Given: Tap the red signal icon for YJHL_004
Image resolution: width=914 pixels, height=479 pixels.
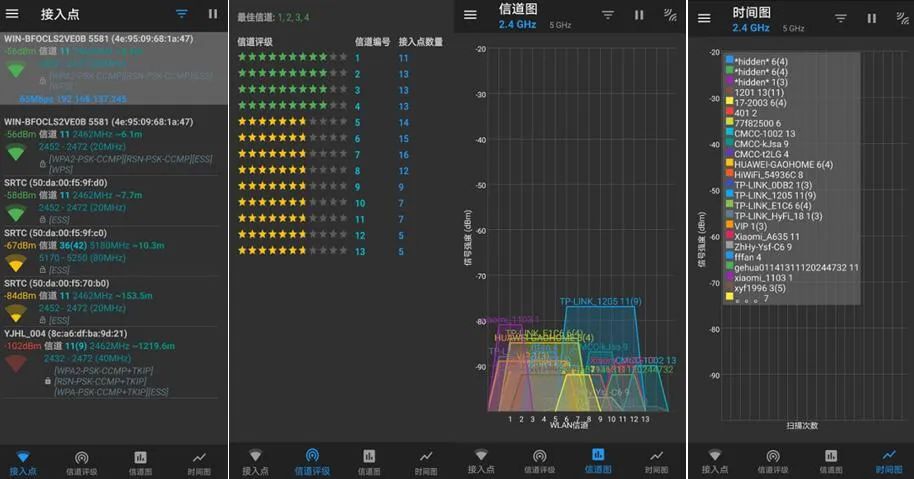Looking at the screenshot, I should (x=16, y=364).
